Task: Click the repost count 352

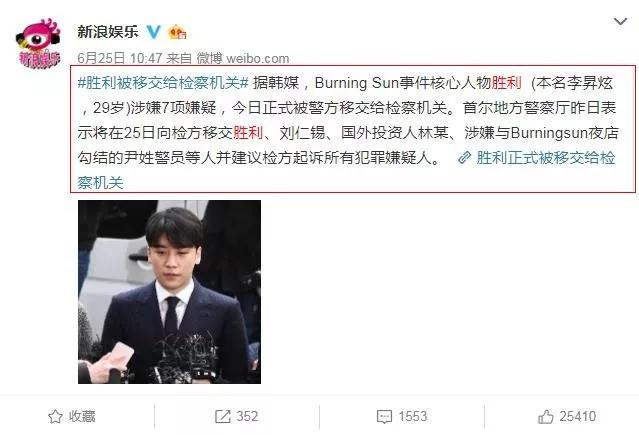Action: point(247,417)
